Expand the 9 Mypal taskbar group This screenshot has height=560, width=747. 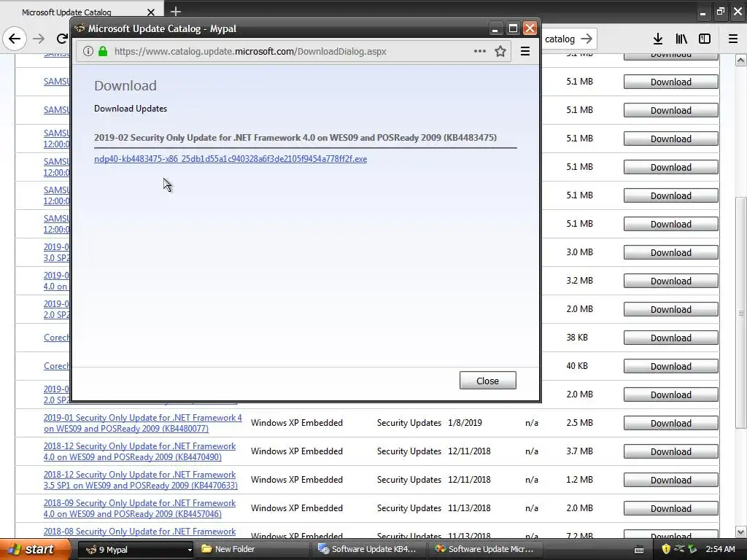point(189,550)
